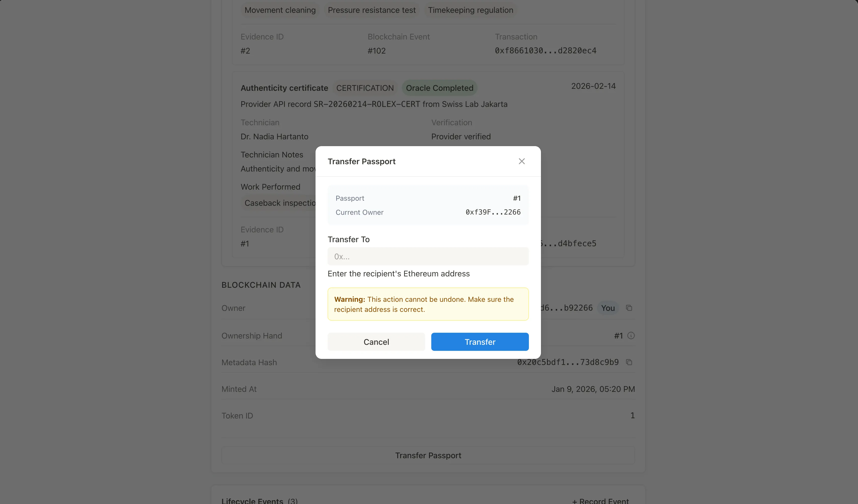Image resolution: width=858 pixels, height=504 pixels.
Task: Click the CERTIFICATION badge
Action: click(x=365, y=88)
